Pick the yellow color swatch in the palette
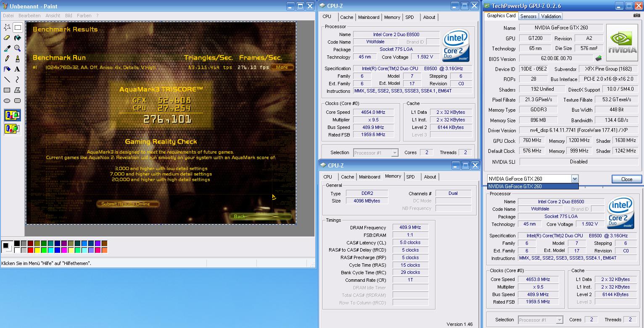 pos(37,250)
